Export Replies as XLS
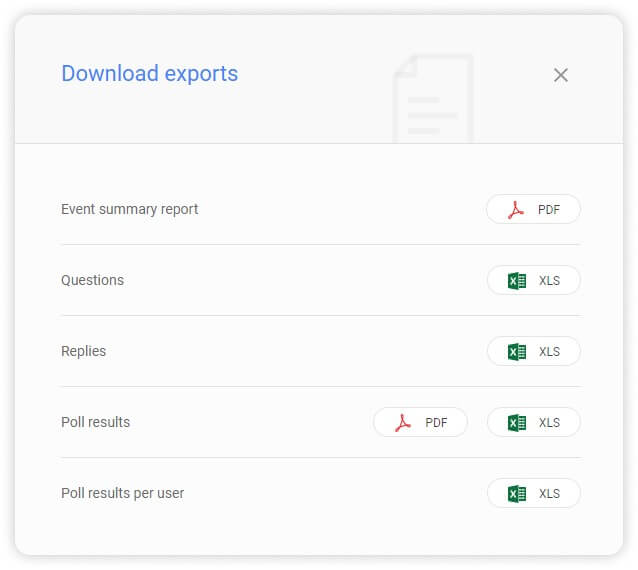The height and width of the screenshot is (570, 638). point(533,352)
